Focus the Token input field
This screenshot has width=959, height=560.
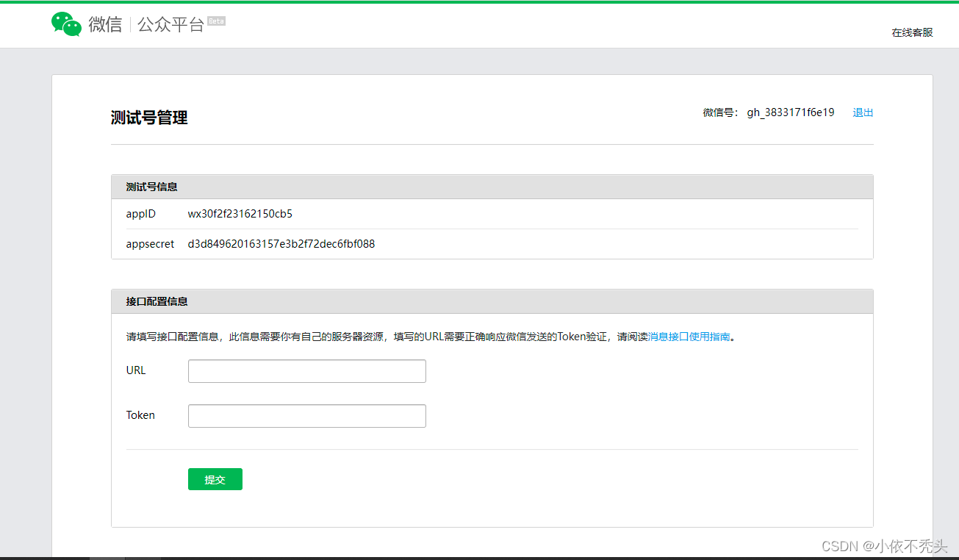(x=307, y=416)
